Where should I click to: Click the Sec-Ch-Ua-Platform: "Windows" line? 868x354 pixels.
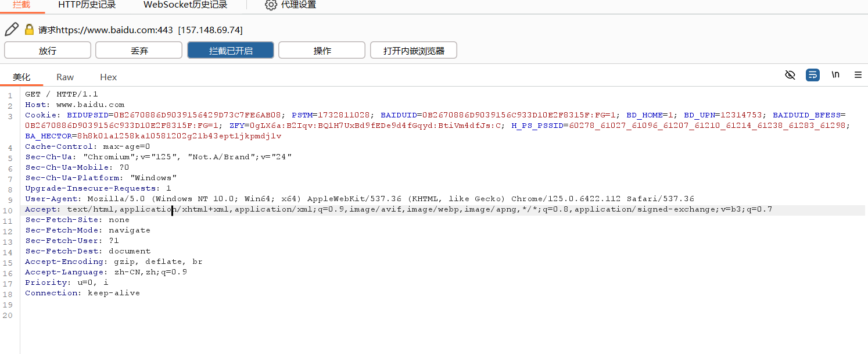(x=101, y=178)
